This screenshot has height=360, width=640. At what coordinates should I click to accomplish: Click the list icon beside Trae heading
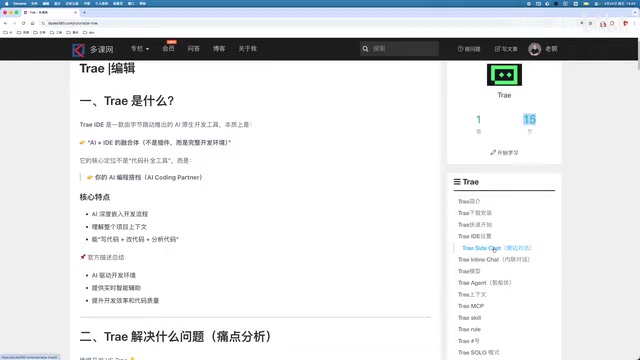(x=457, y=182)
